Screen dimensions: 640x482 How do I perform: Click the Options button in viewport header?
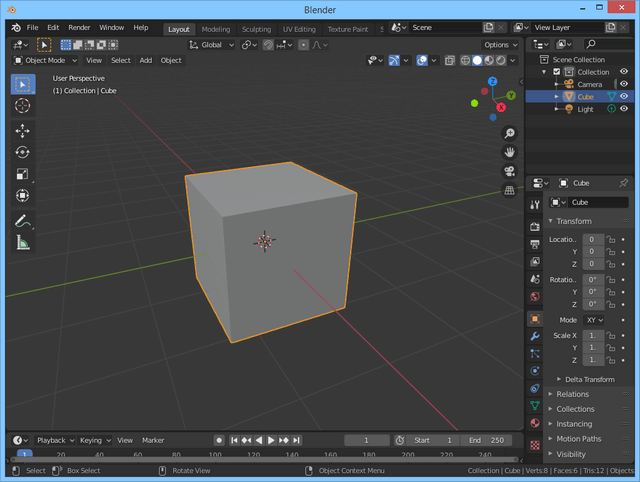click(500, 45)
